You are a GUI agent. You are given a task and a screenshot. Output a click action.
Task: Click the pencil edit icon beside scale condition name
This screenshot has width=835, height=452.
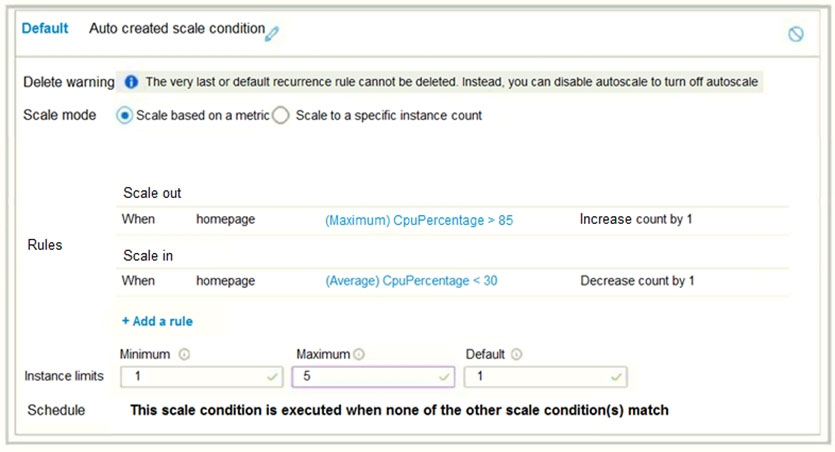point(272,32)
